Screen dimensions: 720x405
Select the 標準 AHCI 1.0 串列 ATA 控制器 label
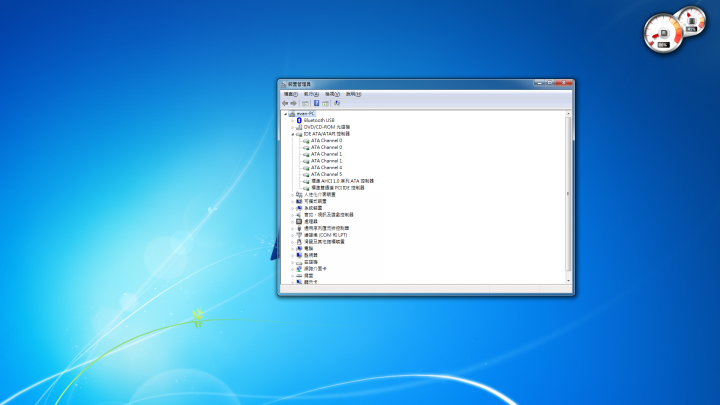(343, 181)
